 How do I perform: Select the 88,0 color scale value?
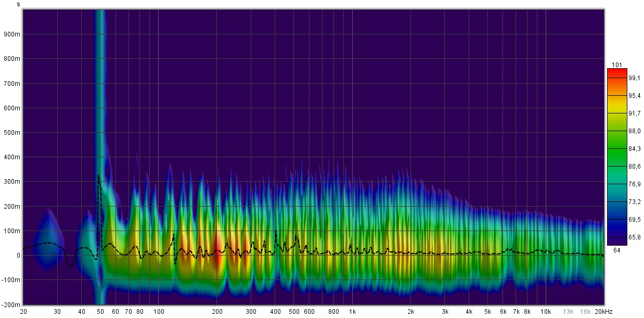coord(634,131)
